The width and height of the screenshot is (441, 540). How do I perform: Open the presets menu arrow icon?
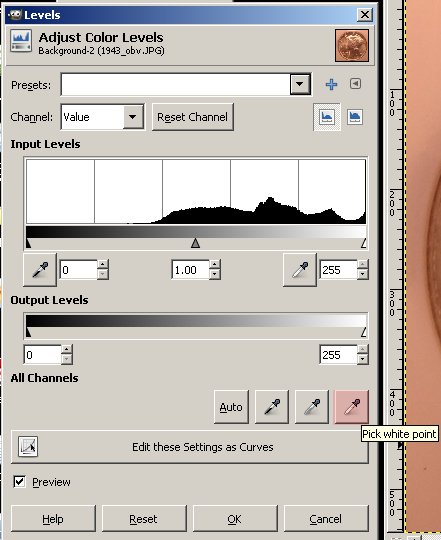(355, 84)
